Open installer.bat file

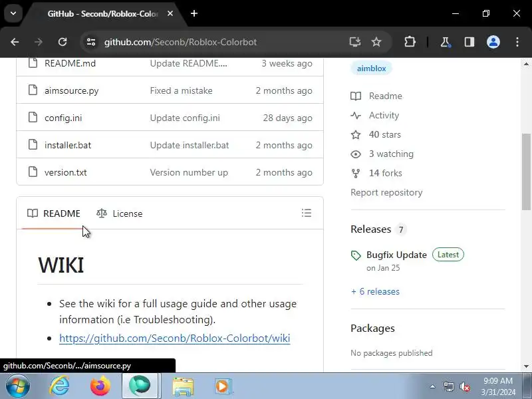tap(68, 145)
